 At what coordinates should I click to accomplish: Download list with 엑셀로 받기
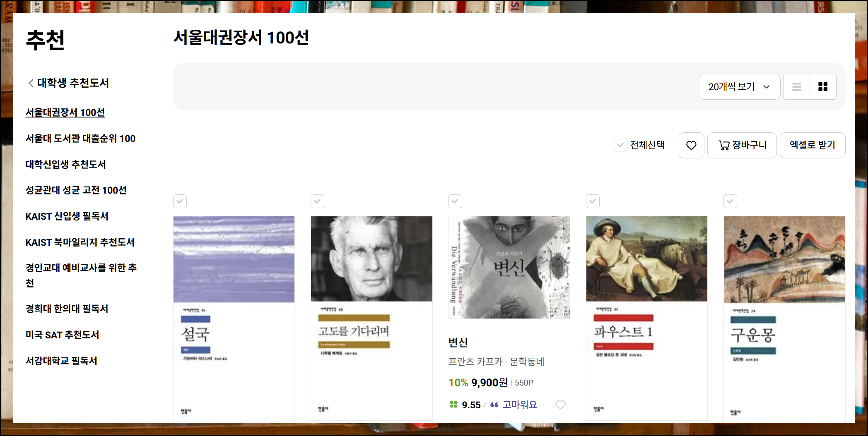tap(812, 145)
